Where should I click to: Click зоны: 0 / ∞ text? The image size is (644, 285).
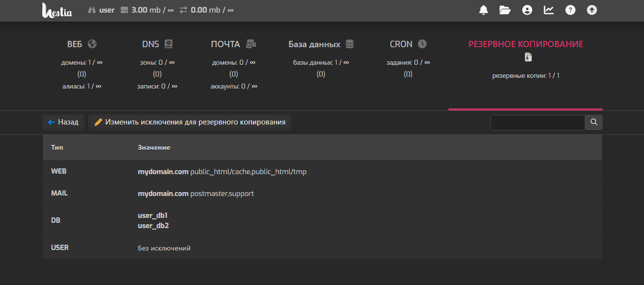pyautogui.click(x=157, y=62)
